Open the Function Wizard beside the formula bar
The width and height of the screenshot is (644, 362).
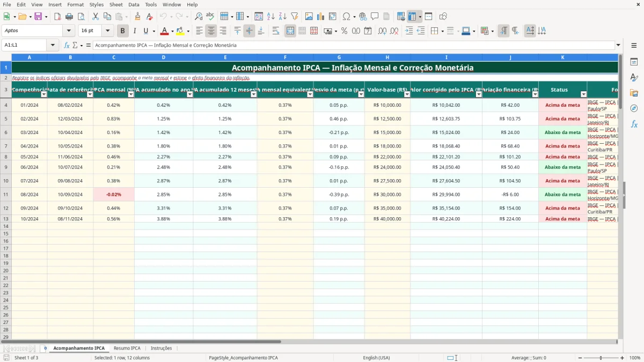pos(67,45)
